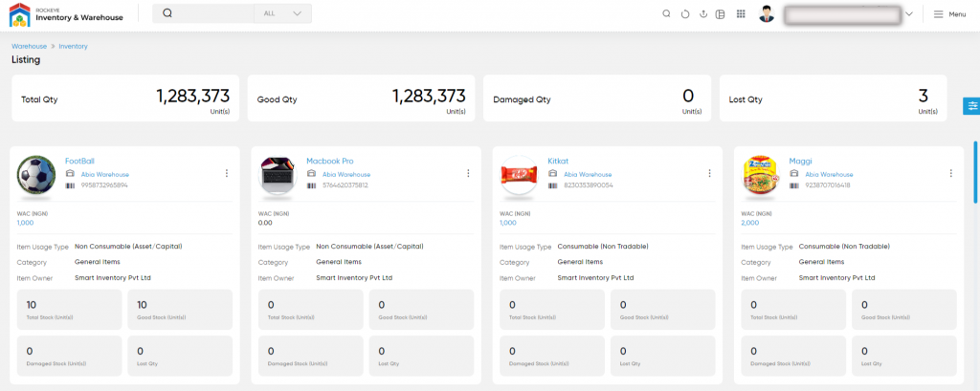
Task: Click the warehouse icon on Macbook Pro card
Action: (x=311, y=174)
